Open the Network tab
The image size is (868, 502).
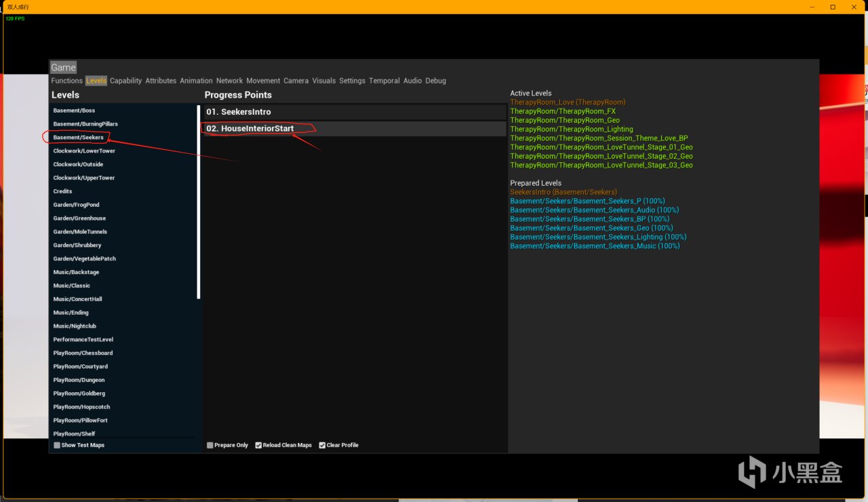(229, 81)
